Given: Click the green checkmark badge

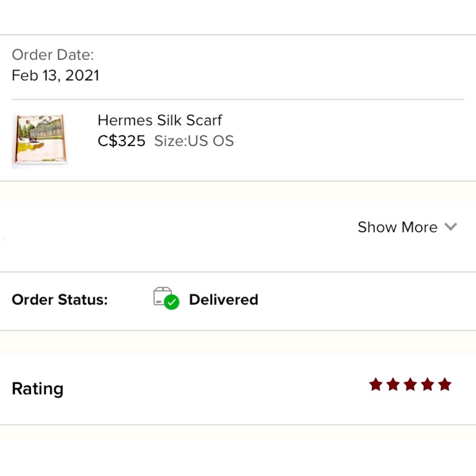Looking at the screenshot, I should pyautogui.click(x=171, y=302).
